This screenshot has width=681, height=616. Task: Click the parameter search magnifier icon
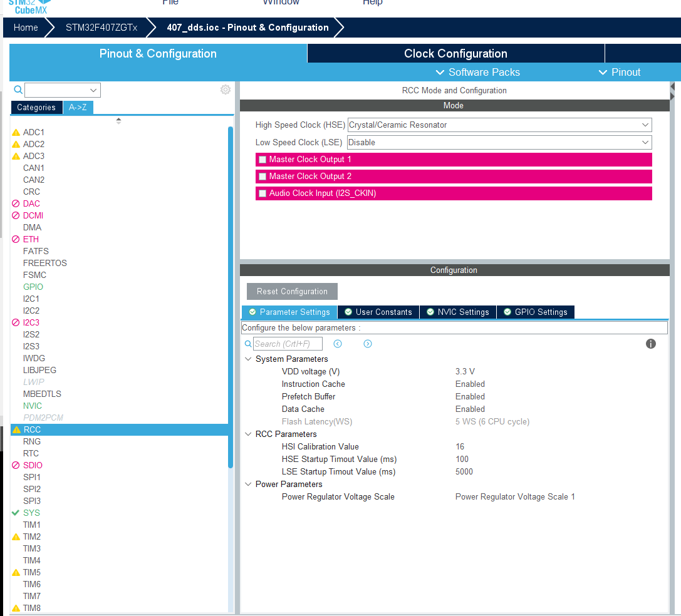248,344
